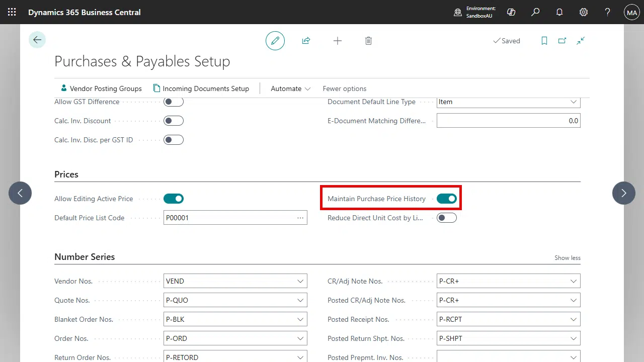
Task: Click the trash delete icon
Action: point(368,41)
